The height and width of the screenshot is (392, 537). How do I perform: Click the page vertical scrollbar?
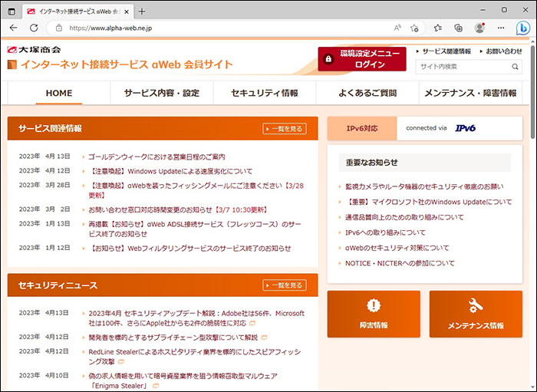point(533,92)
